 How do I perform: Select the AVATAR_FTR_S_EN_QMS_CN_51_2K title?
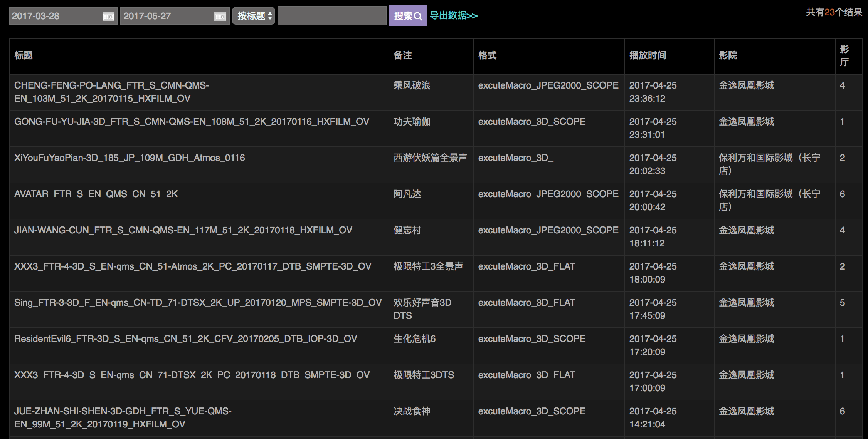(96, 194)
